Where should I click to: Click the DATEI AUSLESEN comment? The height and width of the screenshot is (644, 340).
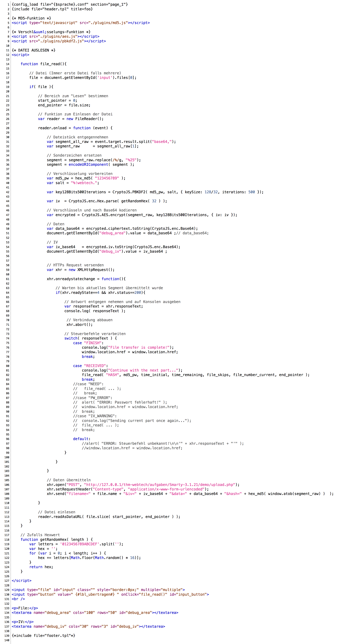[x=33, y=50]
